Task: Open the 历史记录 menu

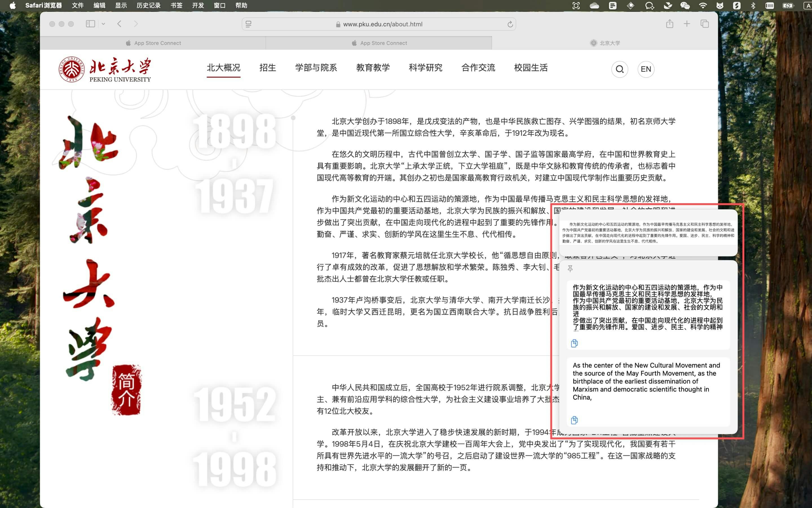Action: (149, 5)
